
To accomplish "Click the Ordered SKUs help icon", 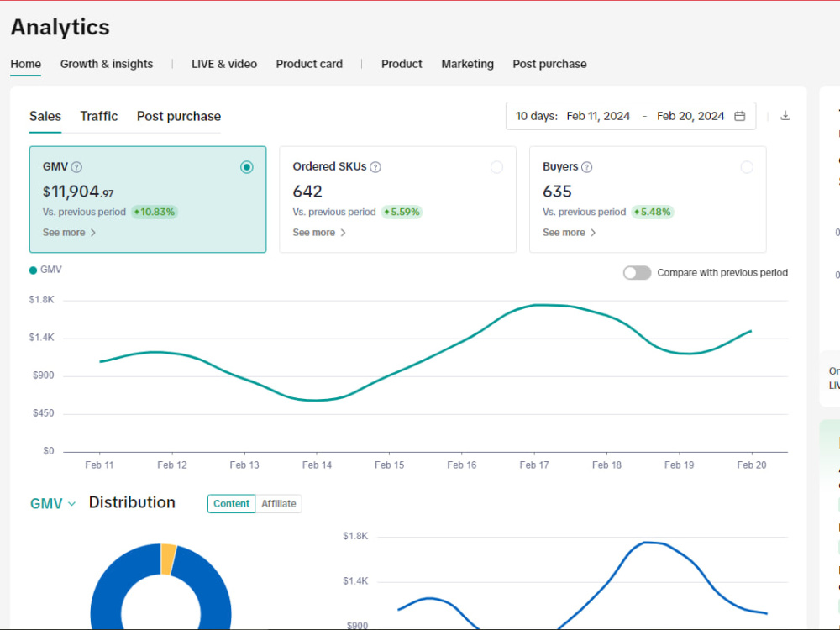I will click(375, 167).
